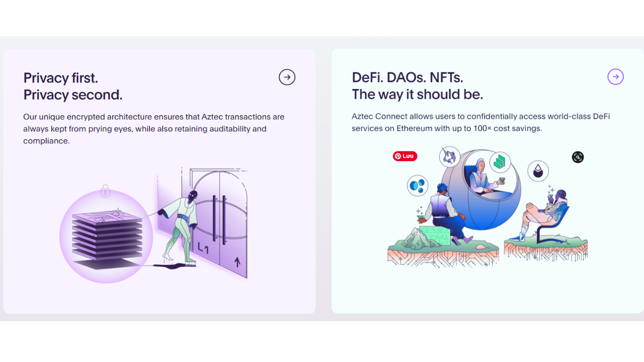Save image with Pinterest Lưu button
The width and height of the screenshot is (644, 362).
point(405,156)
